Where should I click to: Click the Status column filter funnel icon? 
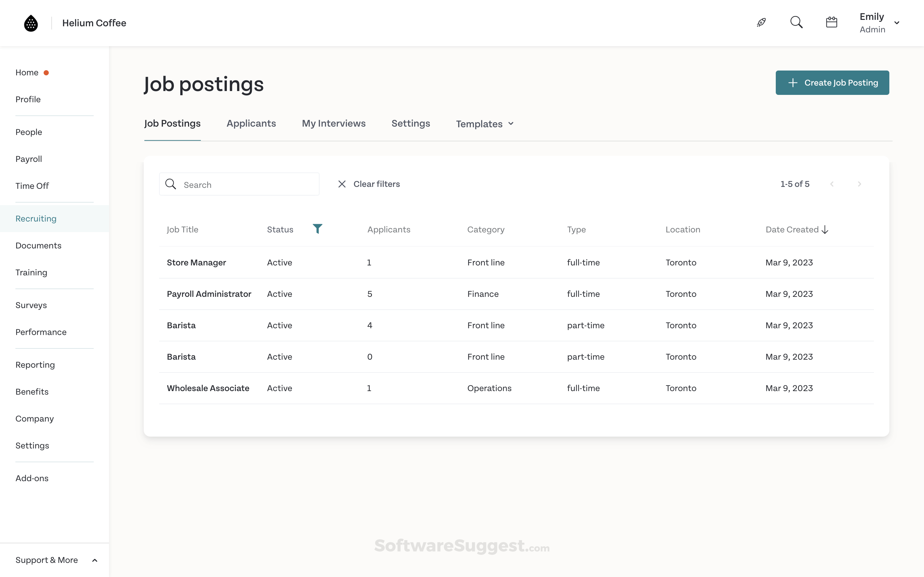point(317,229)
